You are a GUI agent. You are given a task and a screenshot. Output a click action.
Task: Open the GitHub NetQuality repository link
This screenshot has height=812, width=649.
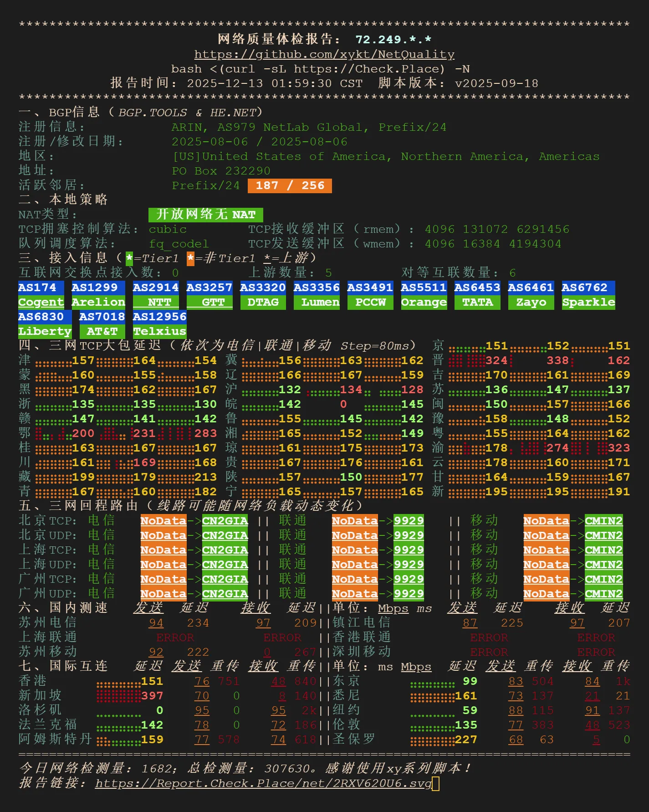(x=324, y=54)
